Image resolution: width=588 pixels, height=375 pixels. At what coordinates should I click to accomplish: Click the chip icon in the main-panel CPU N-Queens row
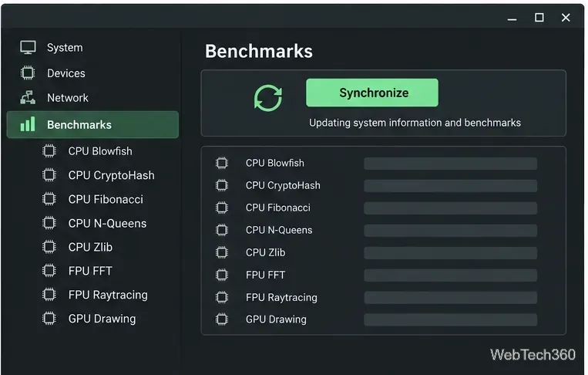pyautogui.click(x=222, y=230)
